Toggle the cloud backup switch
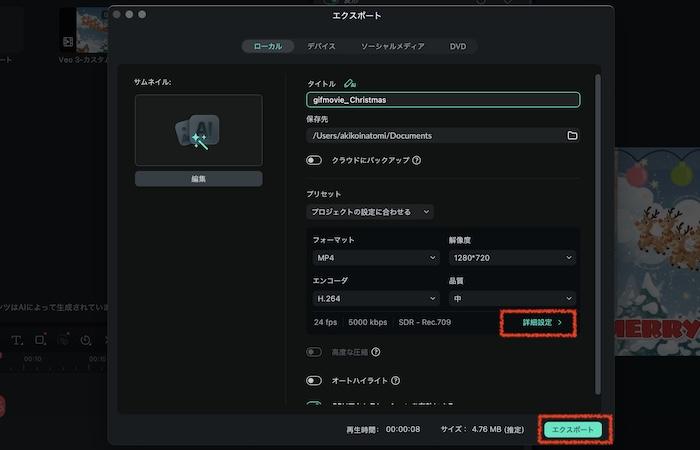 point(314,160)
